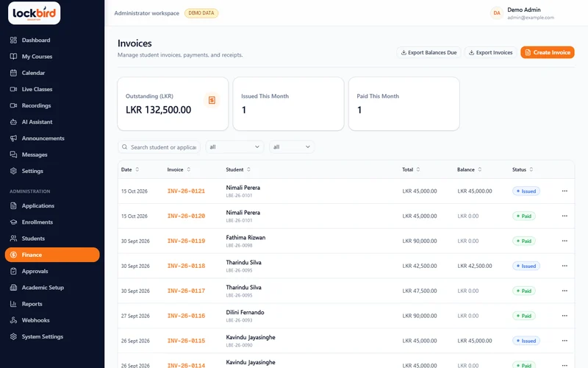Image resolution: width=588 pixels, height=368 pixels.
Task: Sort table by Date column
Action: coord(130,170)
